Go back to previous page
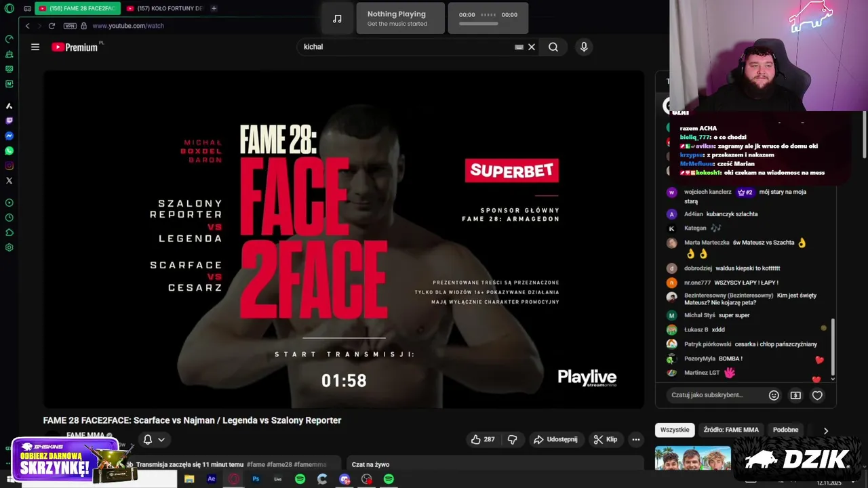Viewport: 868px width, 488px height. tap(27, 26)
